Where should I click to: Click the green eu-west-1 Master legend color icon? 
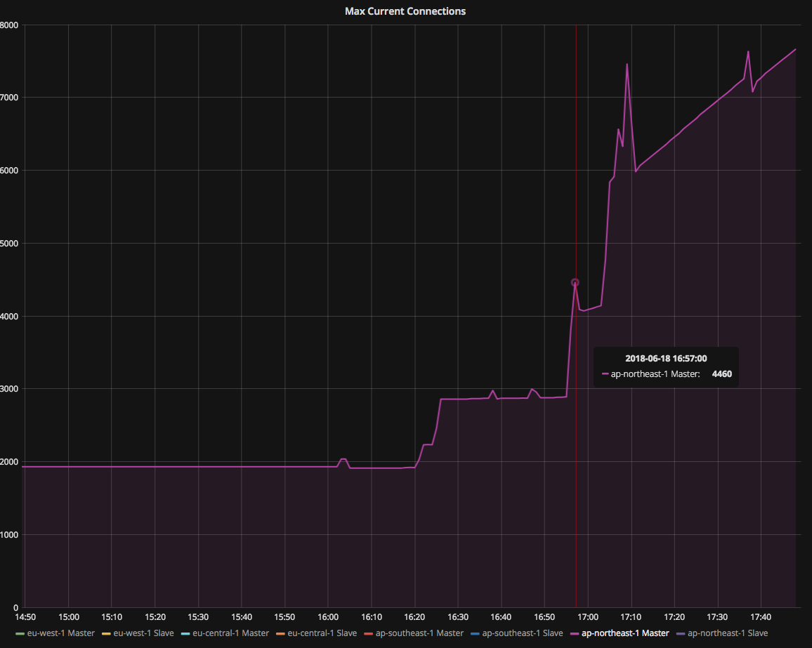coord(21,633)
